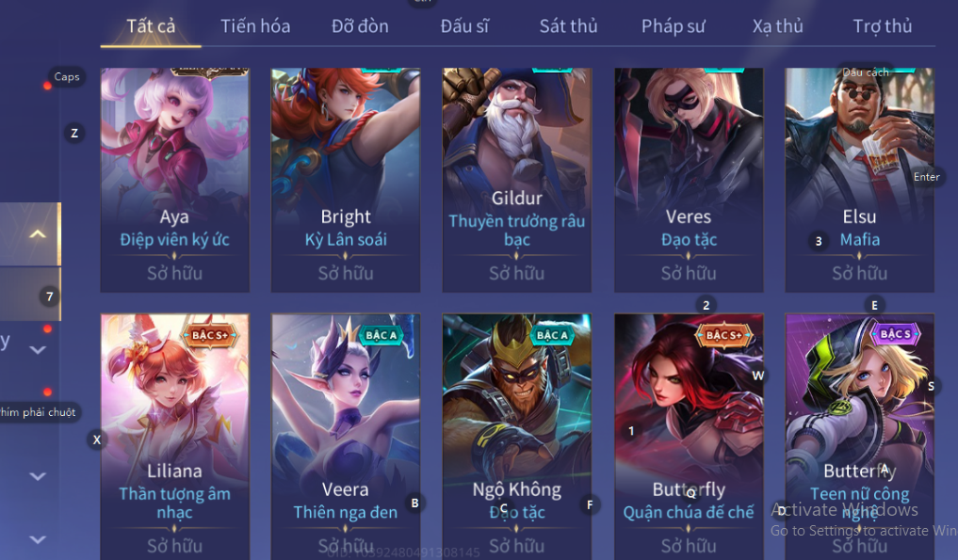The image size is (958, 560).
Task: Pick the Liliana Thần tượng âm nhạc skin
Action: tap(174, 437)
